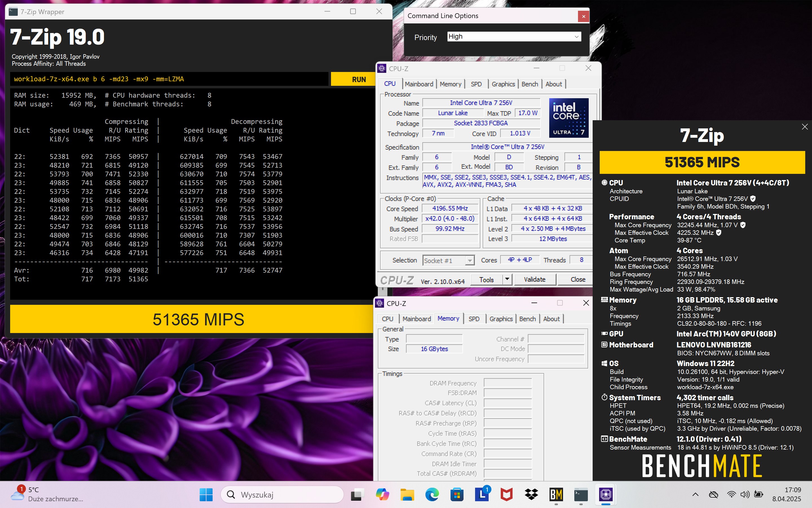Open the clock and date 17:09
Image resolution: width=812 pixels, height=508 pixels.
(787, 494)
